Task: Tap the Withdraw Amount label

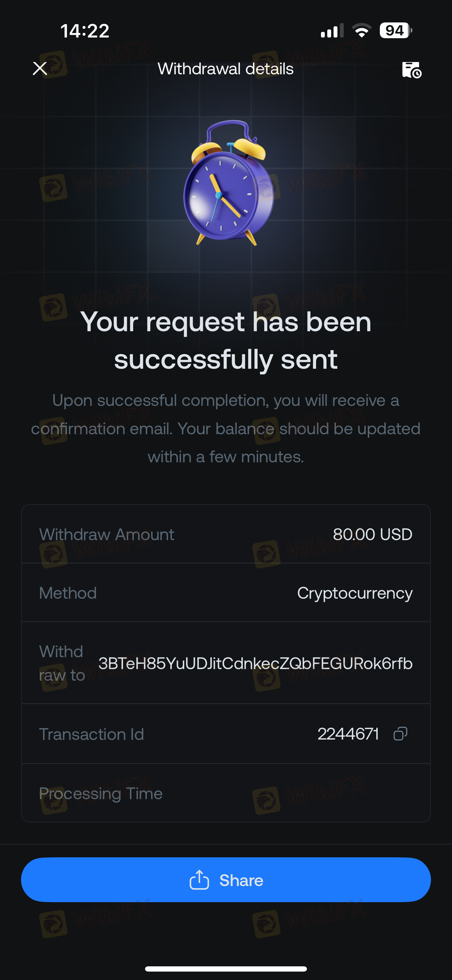Action: pyautogui.click(x=107, y=534)
